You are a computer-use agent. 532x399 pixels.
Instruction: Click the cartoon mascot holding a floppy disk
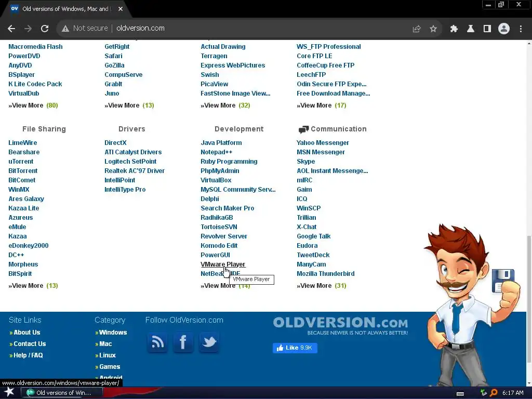(472, 305)
